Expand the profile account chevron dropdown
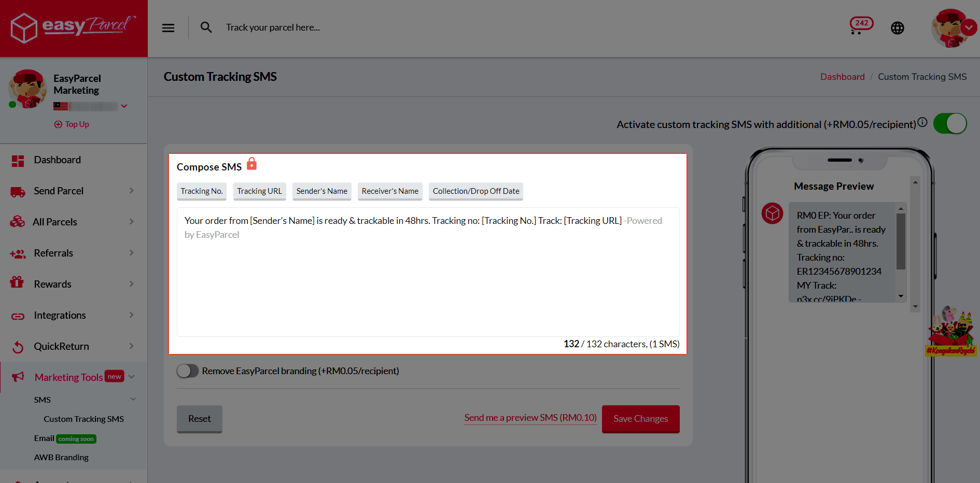This screenshot has width=980, height=483. [970, 27]
